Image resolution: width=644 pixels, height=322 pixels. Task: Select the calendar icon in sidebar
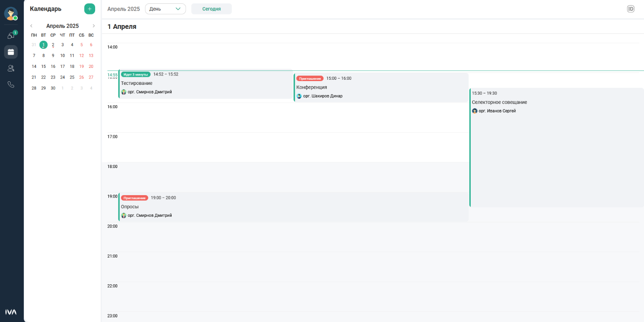(11, 52)
